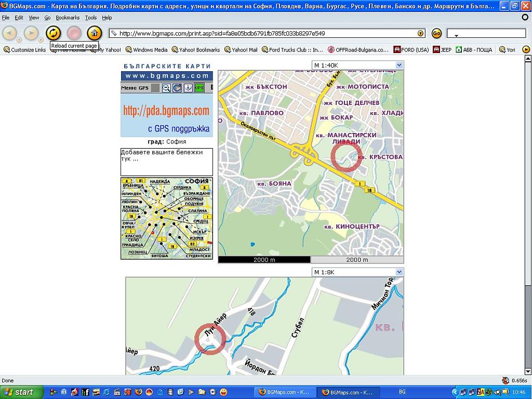Image resolution: width=532 pixels, height=399 pixels.
Task: Open the OFFRoad-Bulgaria bookmark
Action: [358, 50]
